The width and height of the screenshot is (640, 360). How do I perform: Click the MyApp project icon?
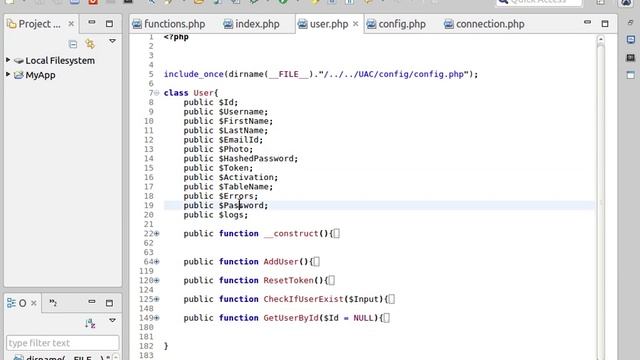click(19, 75)
